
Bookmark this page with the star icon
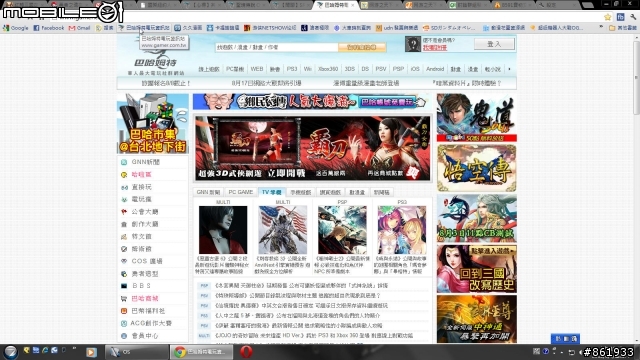coord(607,17)
